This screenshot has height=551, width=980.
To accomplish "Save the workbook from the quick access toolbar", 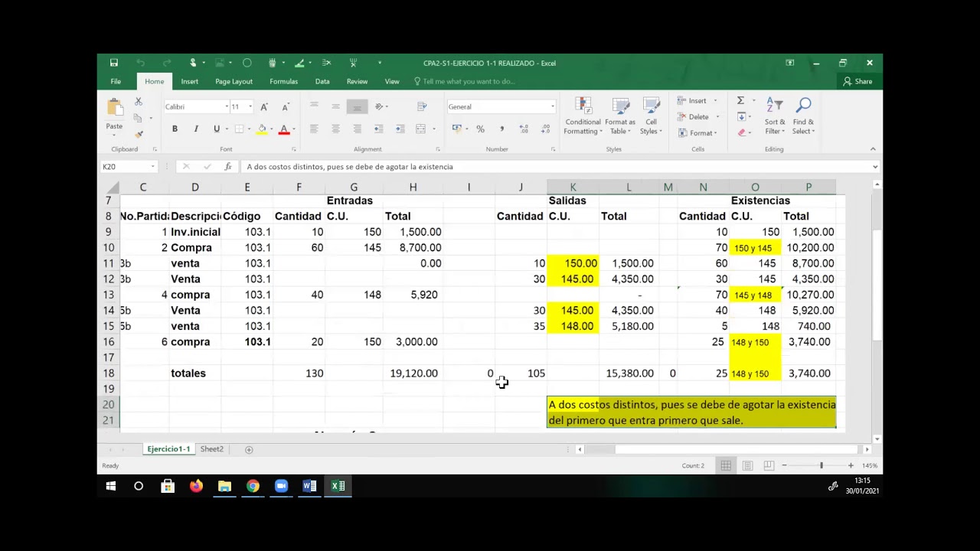I will [x=114, y=63].
